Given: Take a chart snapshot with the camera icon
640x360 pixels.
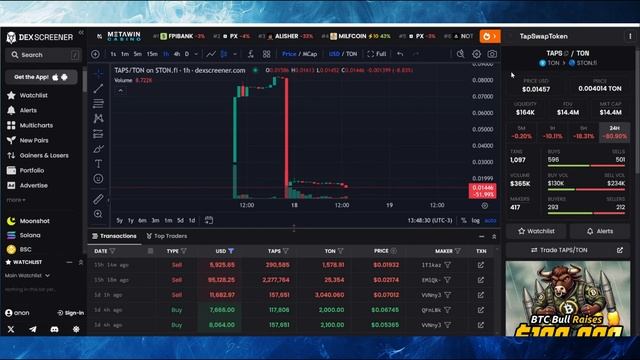Looking at the screenshot, I should [492, 54].
